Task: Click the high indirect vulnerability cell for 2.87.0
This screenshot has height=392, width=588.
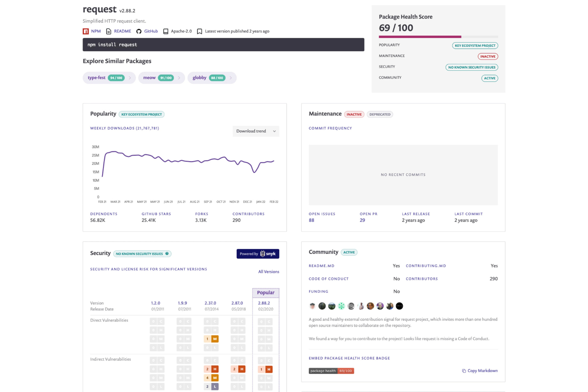Action: (238, 369)
